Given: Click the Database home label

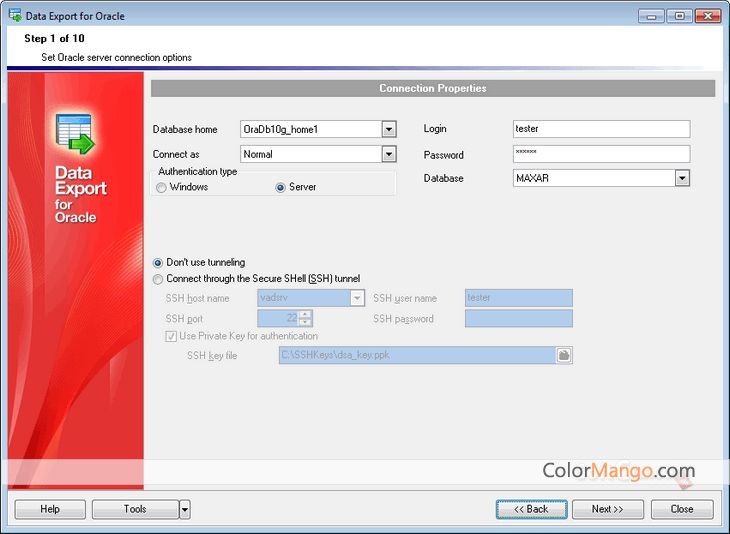Looking at the screenshot, I should tap(185, 129).
